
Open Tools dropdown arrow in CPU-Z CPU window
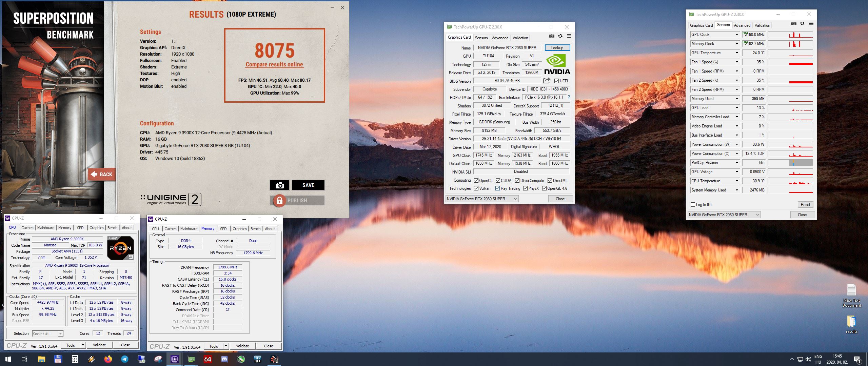click(82, 345)
